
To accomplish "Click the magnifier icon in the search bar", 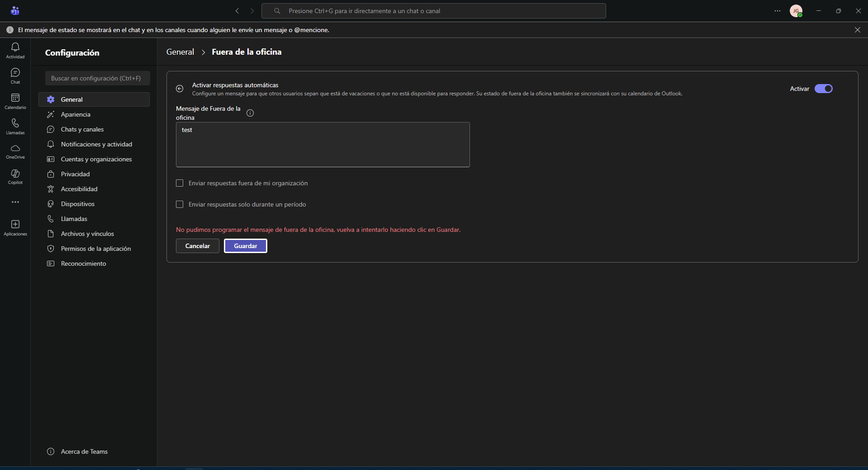I will (277, 11).
